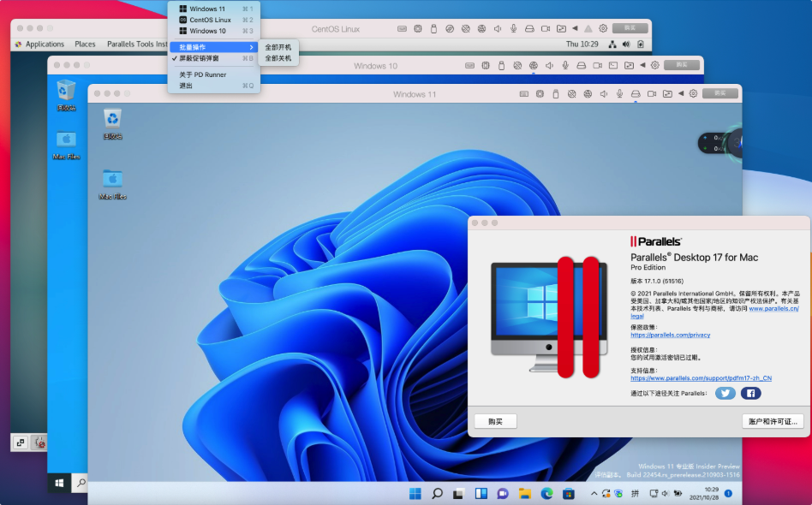This screenshot has height=505, width=812.
Task: Collapse toolbar arrow in Windows 10 window
Action: [642, 65]
